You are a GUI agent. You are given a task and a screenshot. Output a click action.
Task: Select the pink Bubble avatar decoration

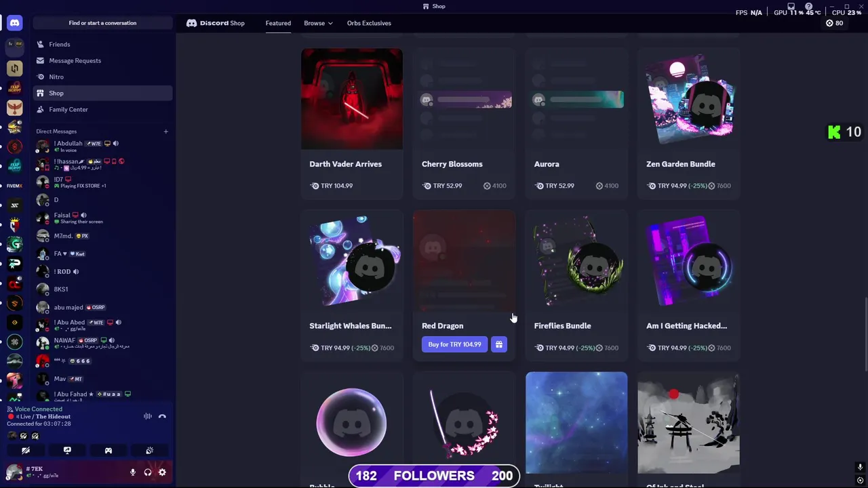coord(352,423)
